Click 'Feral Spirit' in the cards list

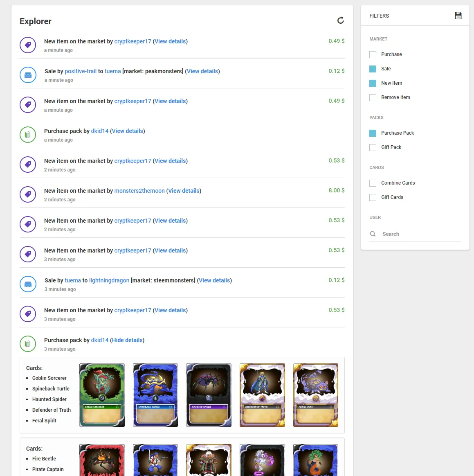click(44, 420)
